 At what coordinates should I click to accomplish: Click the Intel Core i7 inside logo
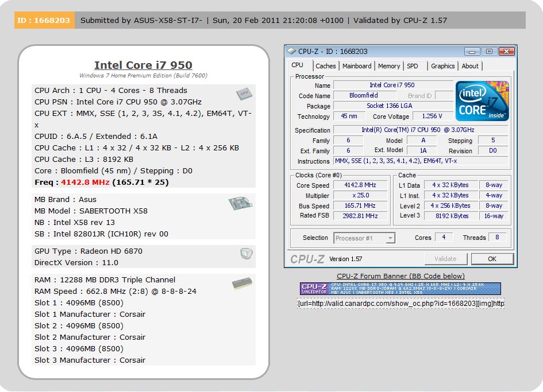(482, 101)
